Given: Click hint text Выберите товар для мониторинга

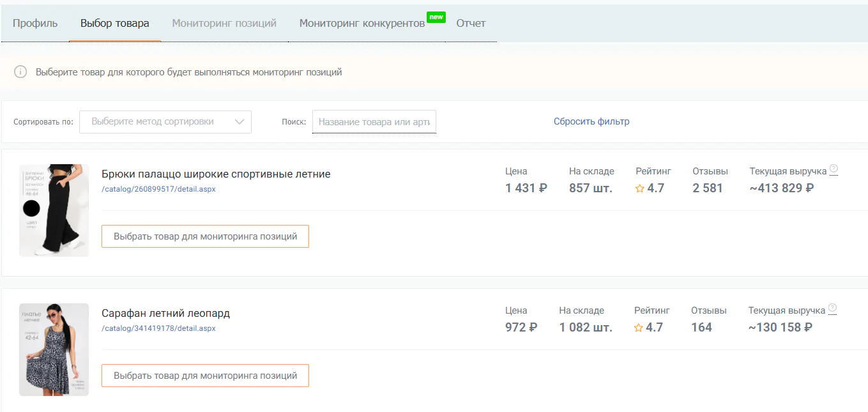Looking at the screenshot, I should tap(189, 72).
